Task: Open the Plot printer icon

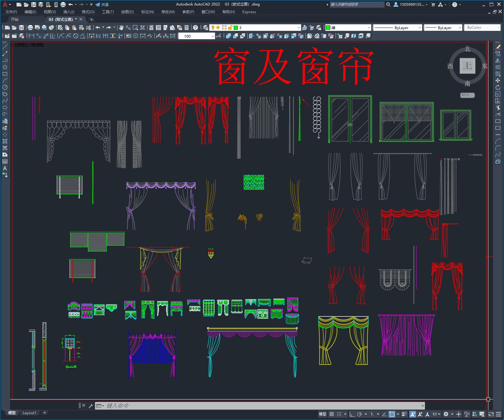Action: (x=30, y=28)
